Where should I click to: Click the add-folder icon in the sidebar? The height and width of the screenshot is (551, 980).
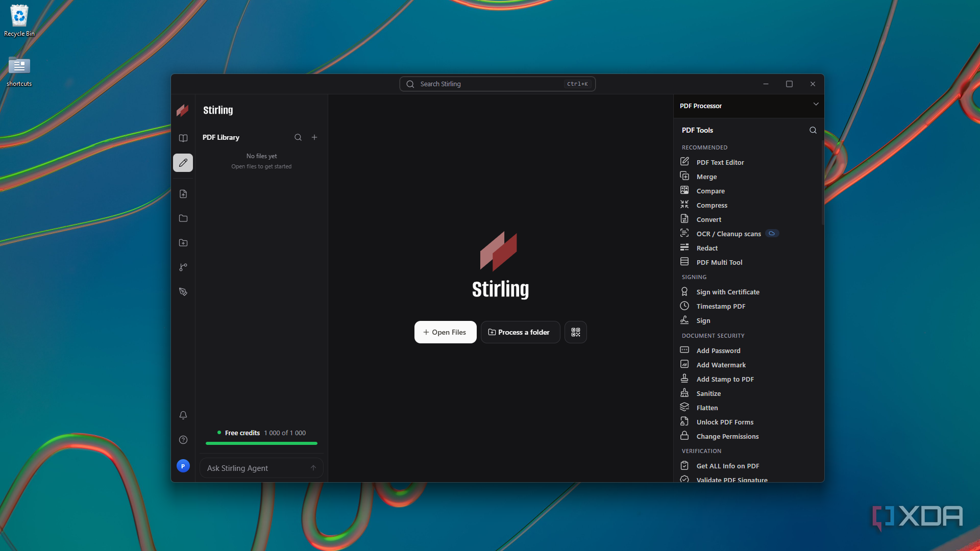coord(183,243)
